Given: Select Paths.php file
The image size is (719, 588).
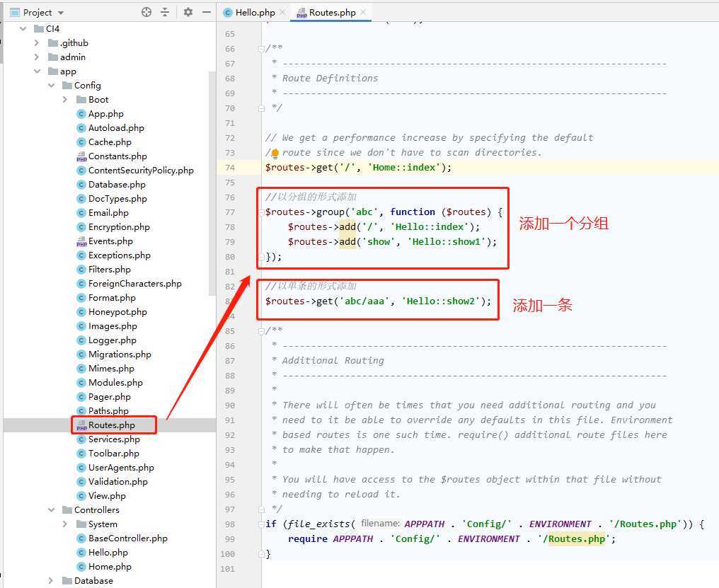Looking at the screenshot, I should pos(108,411).
